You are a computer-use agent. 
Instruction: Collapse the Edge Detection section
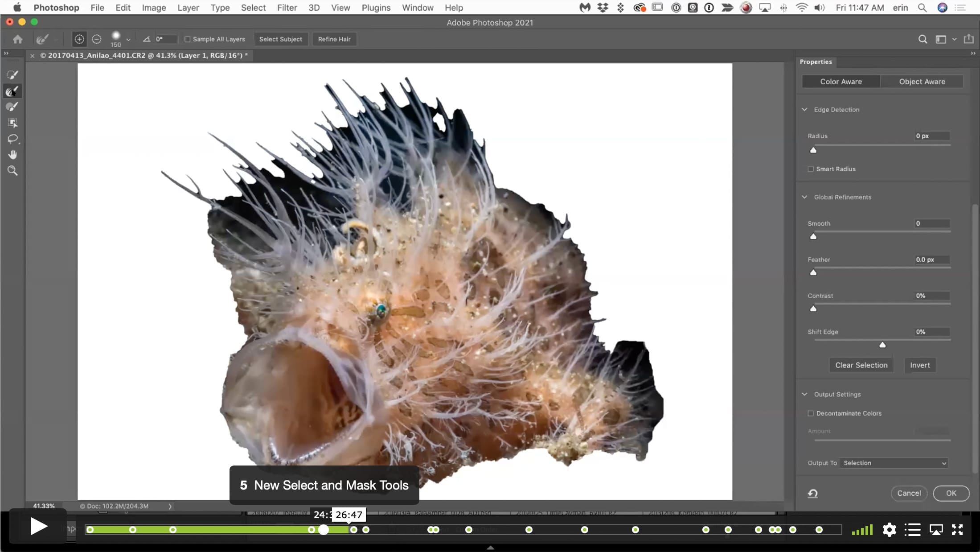point(804,109)
